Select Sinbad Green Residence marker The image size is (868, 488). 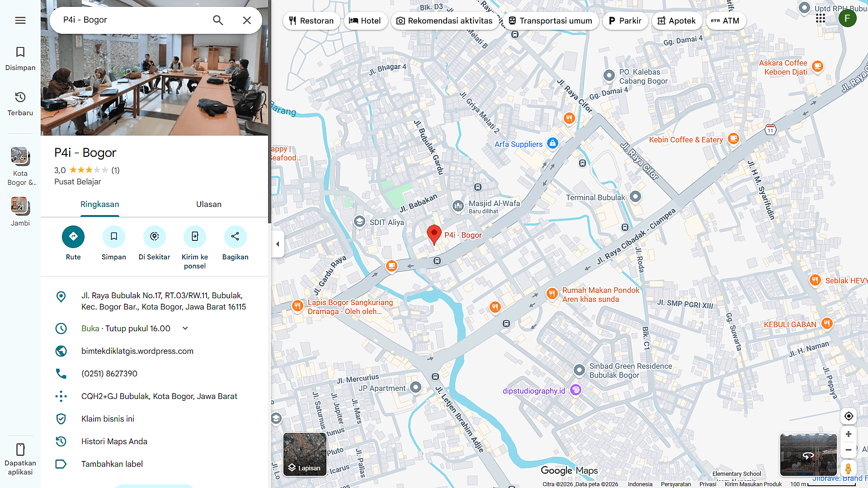(x=579, y=370)
